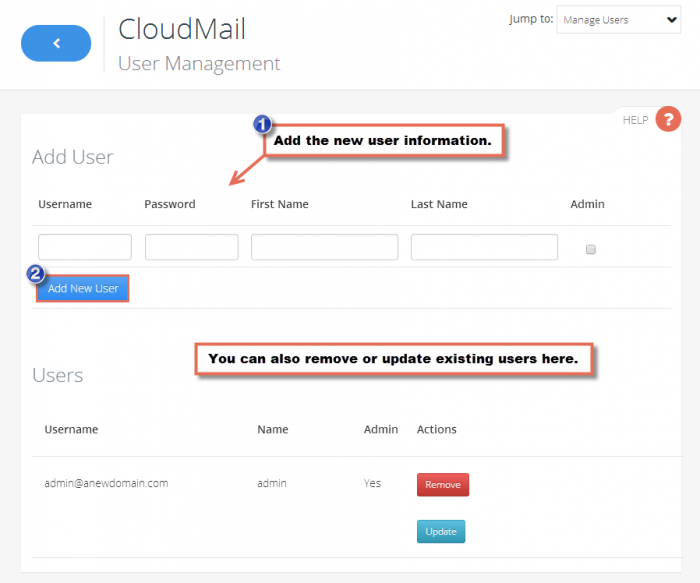Click the Username column header in Users table
Image resolution: width=700 pixels, height=583 pixels.
(x=71, y=429)
